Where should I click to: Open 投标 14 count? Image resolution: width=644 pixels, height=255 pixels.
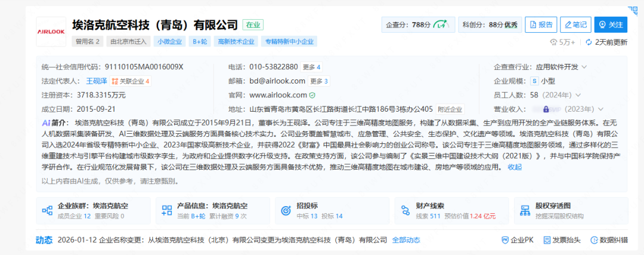point(332,216)
